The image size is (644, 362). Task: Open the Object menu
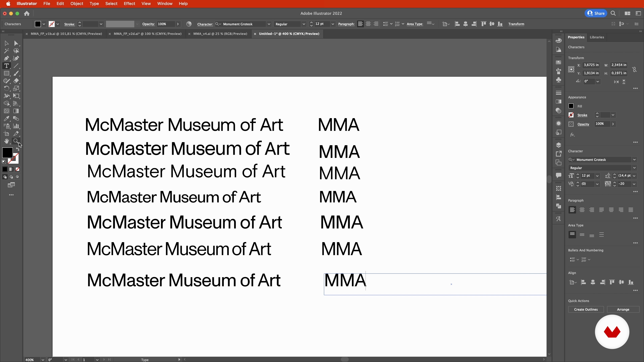[x=76, y=4]
